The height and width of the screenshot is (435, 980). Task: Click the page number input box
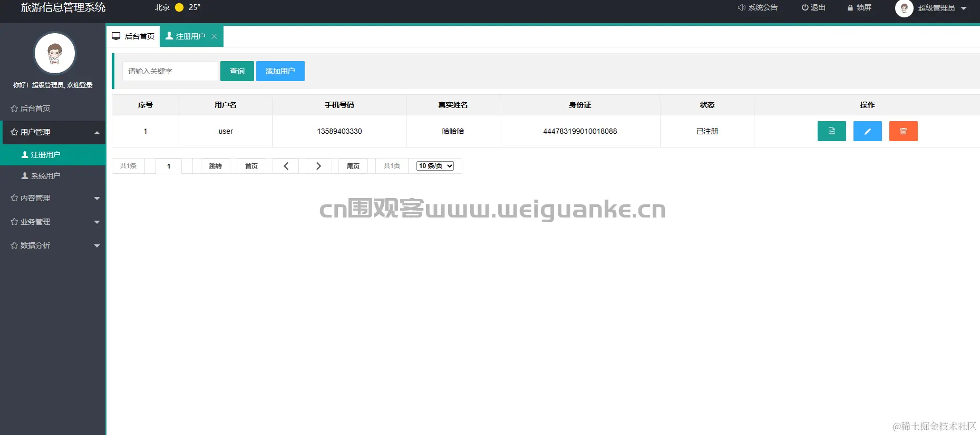pyautogui.click(x=169, y=166)
